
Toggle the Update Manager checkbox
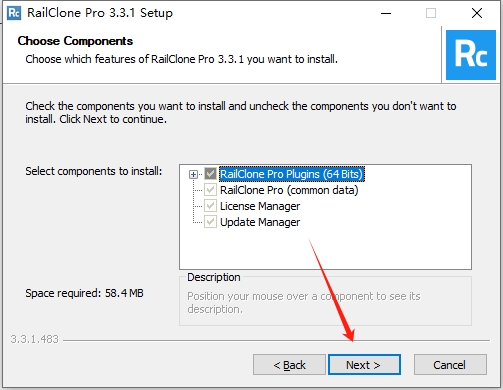[x=210, y=222]
